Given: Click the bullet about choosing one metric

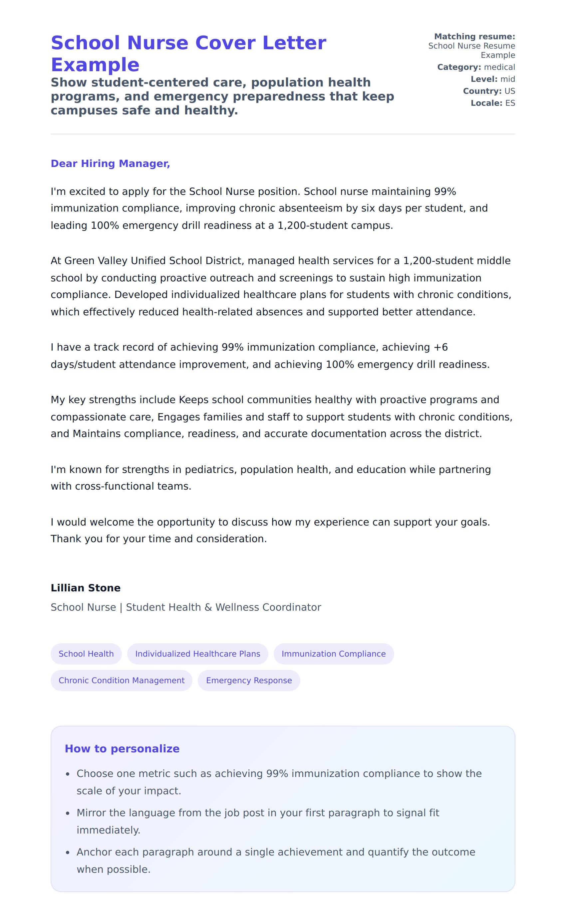Looking at the screenshot, I should tap(278, 782).
